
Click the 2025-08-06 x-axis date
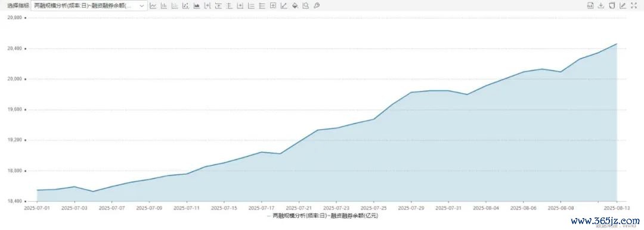[524, 208]
